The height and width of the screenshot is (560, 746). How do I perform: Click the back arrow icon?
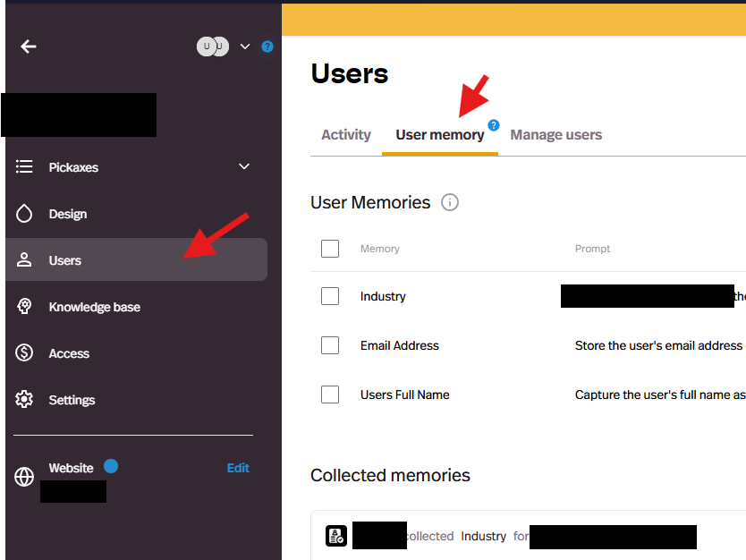pos(29,47)
